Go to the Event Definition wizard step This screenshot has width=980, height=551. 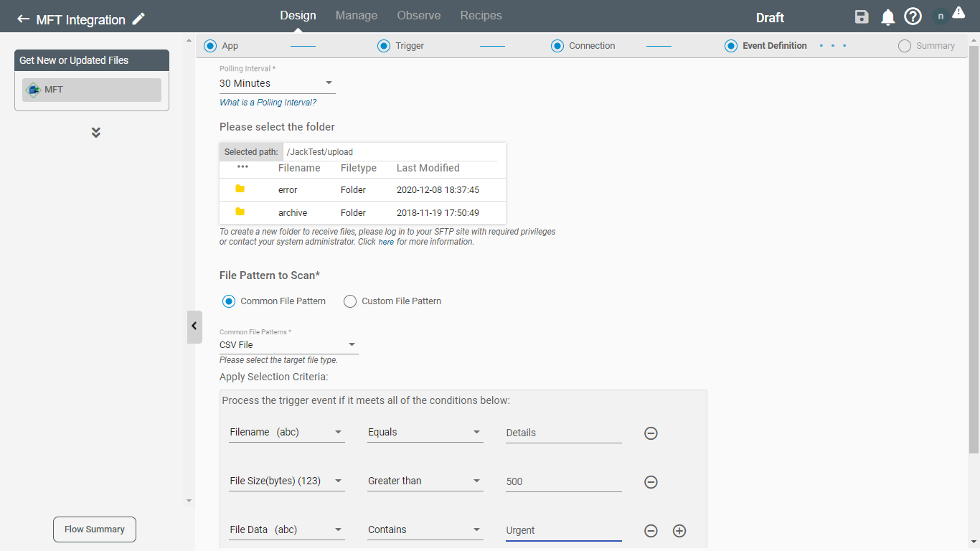pyautogui.click(x=765, y=46)
